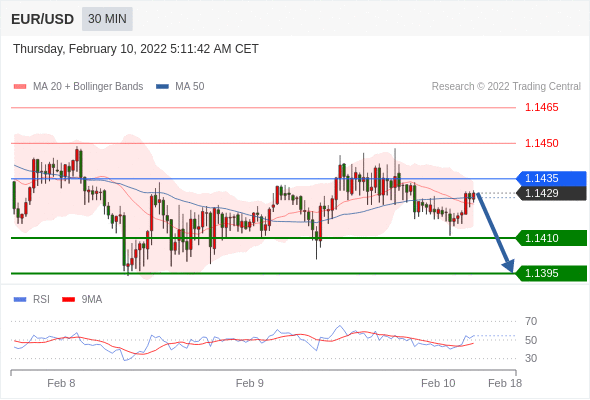Click the 30 MIN timeframe button
The image size is (590, 400).
[107, 19]
